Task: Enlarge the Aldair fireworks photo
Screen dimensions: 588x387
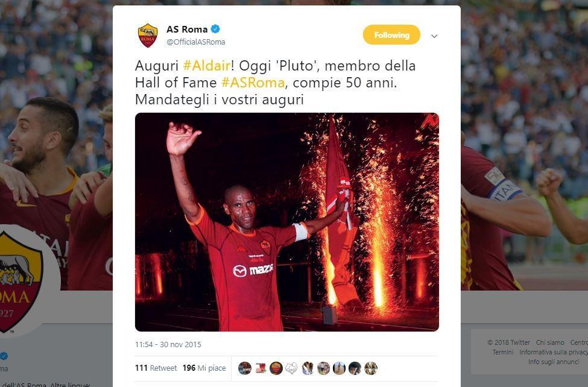Action: click(287, 222)
